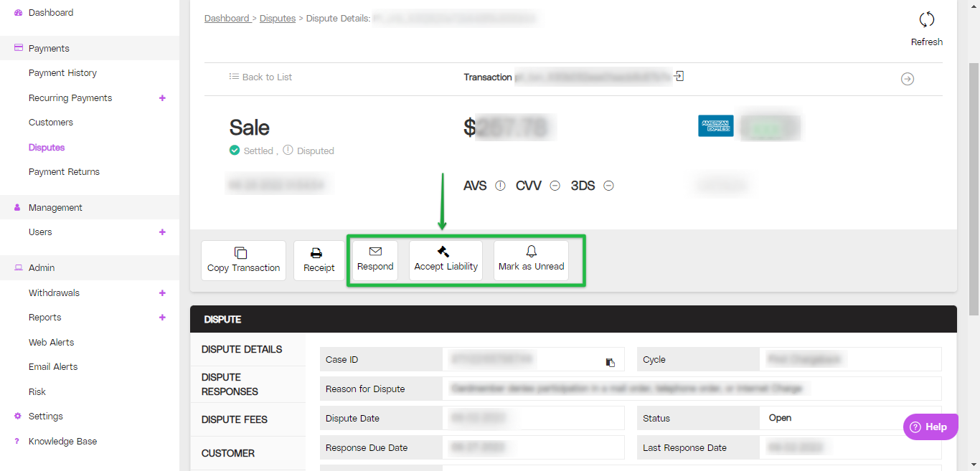Image resolution: width=980 pixels, height=471 pixels.
Task: Click the circled right arrow next icon
Action: coord(908,79)
